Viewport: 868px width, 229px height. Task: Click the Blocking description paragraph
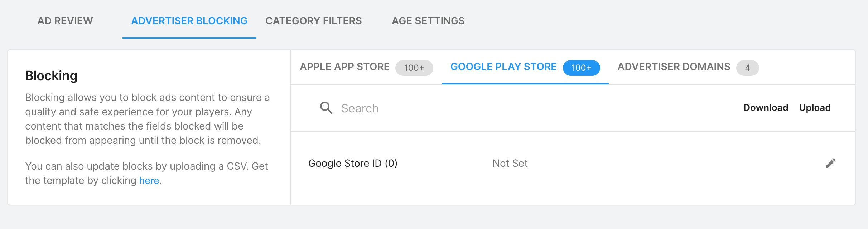147,119
